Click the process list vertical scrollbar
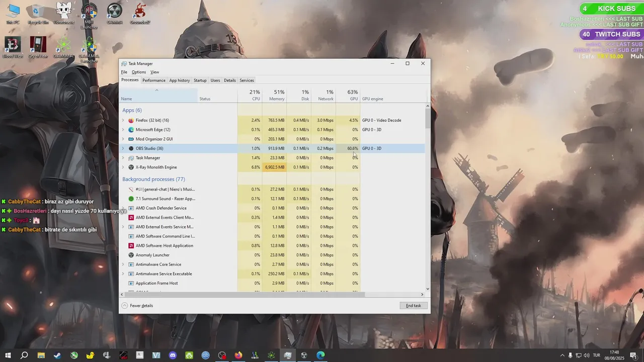644x362 pixels. [428, 118]
